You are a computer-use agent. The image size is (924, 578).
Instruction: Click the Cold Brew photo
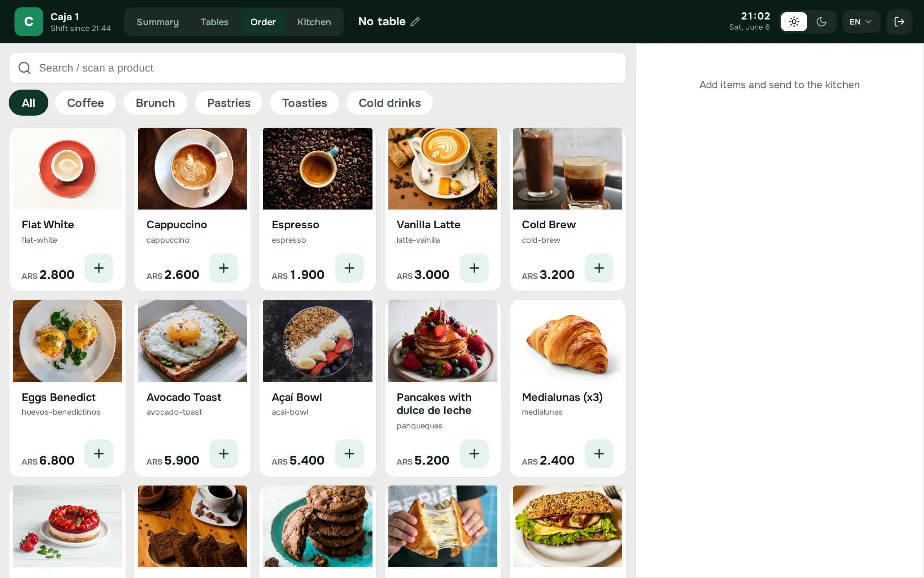click(x=568, y=169)
